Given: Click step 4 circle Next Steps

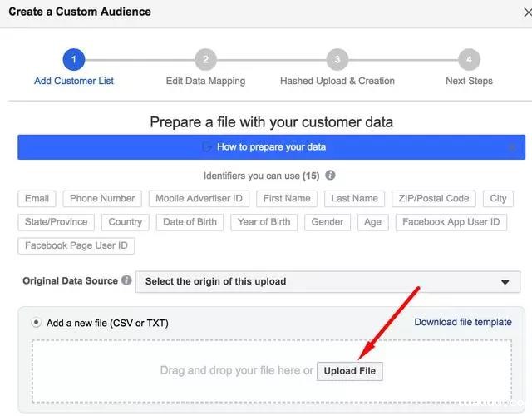Looking at the screenshot, I should coord(469,60).
